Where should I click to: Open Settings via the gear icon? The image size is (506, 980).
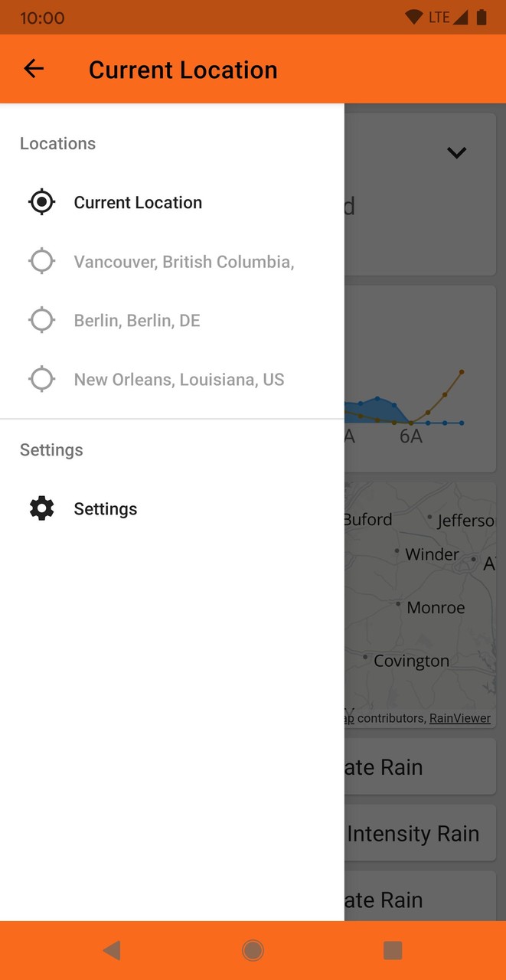point(41,508)
